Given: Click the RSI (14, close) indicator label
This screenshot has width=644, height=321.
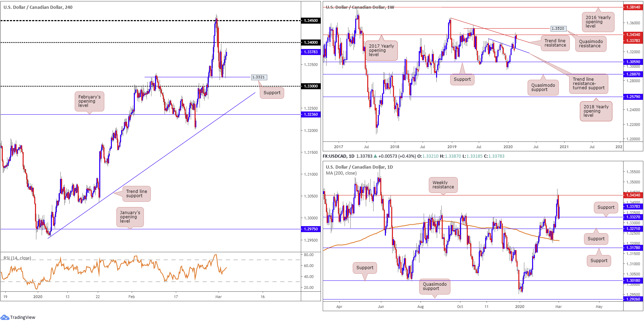Looking at the screenshot, I should [x=17, y=258].
